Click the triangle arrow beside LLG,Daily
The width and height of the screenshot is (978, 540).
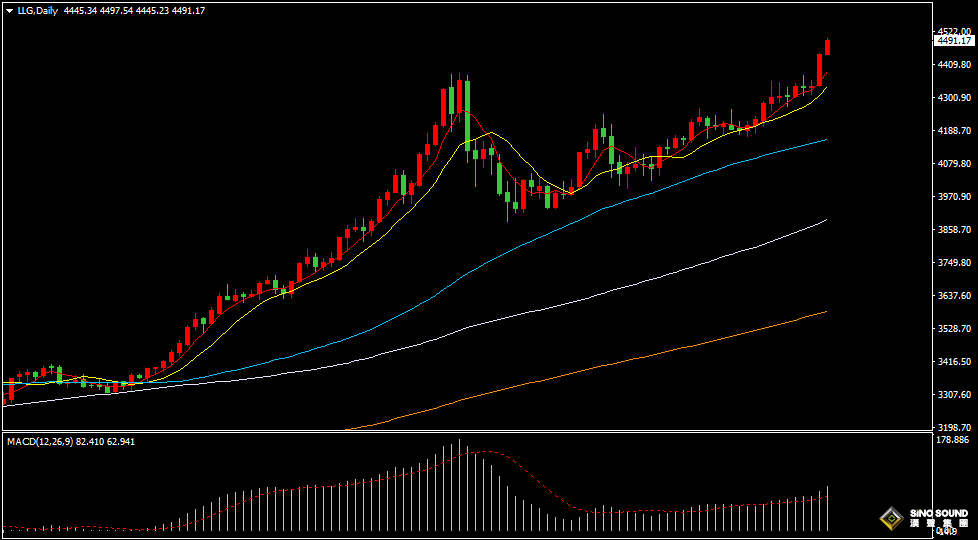click(9, 11)
